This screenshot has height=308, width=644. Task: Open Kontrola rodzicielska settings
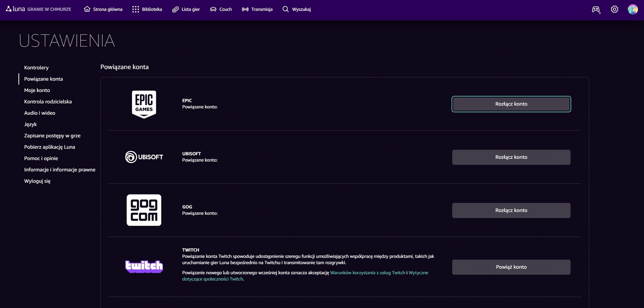pyautogui.click(x=48, y=102)
